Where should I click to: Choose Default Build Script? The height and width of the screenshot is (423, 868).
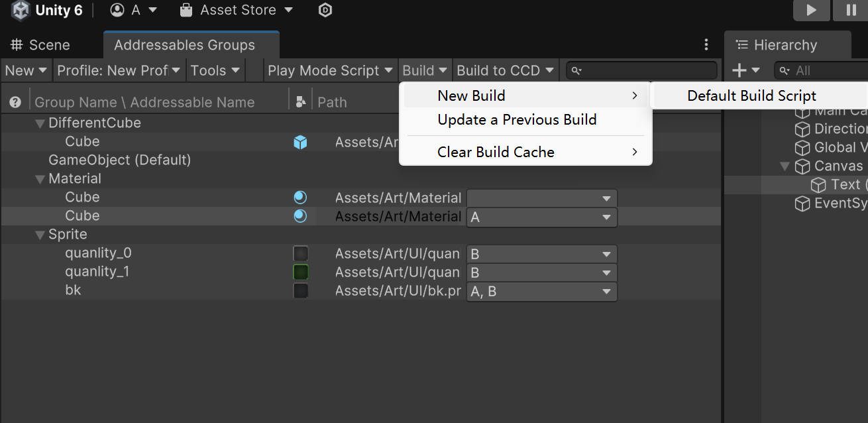tap(761, 96)
